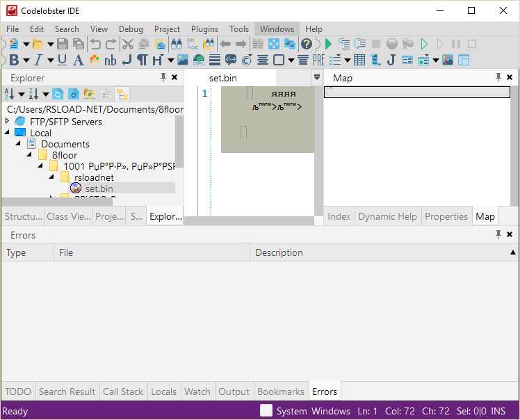Click the Font 'A' formatting icon
This screenshot has height=420, width=520.
point(79,60)
